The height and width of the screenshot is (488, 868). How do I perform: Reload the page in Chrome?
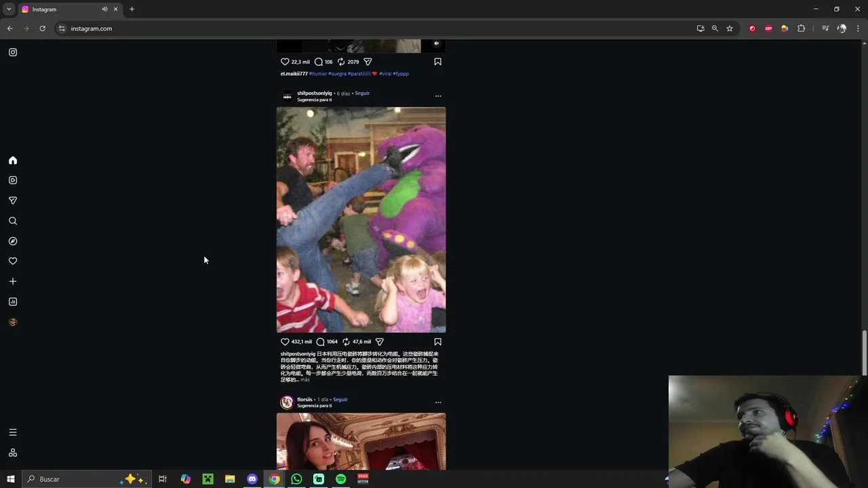click(42, 28)
